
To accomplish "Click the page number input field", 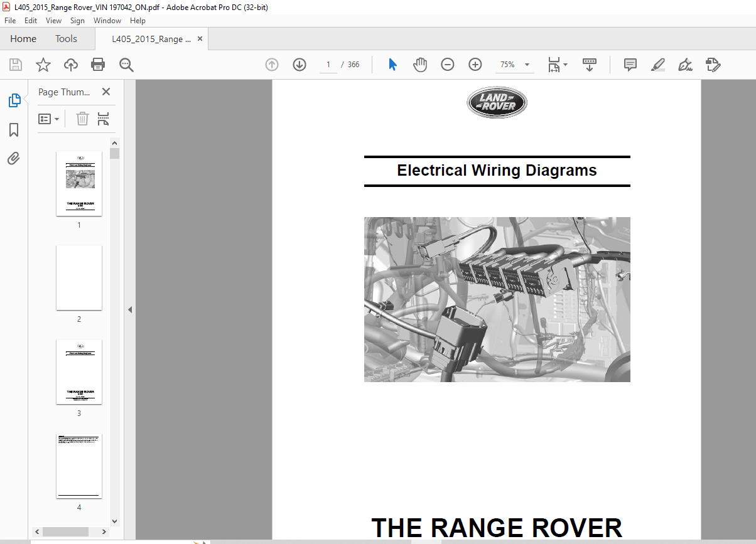I will pos(327,64).
